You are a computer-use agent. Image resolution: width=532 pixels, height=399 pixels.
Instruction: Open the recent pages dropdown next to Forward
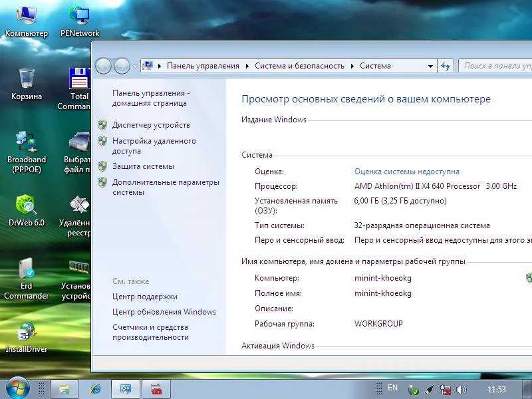[x=136, y=66]
